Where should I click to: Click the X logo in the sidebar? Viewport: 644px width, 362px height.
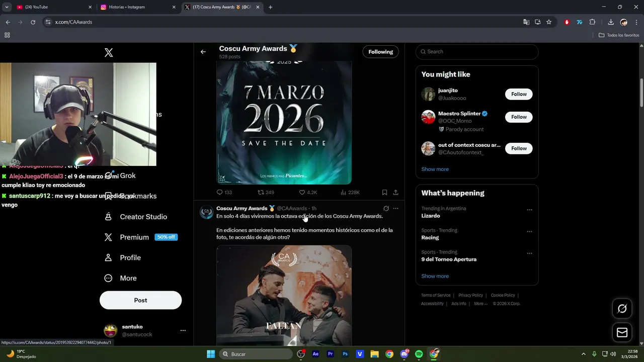pyautogui.click(x=109, y=53)
